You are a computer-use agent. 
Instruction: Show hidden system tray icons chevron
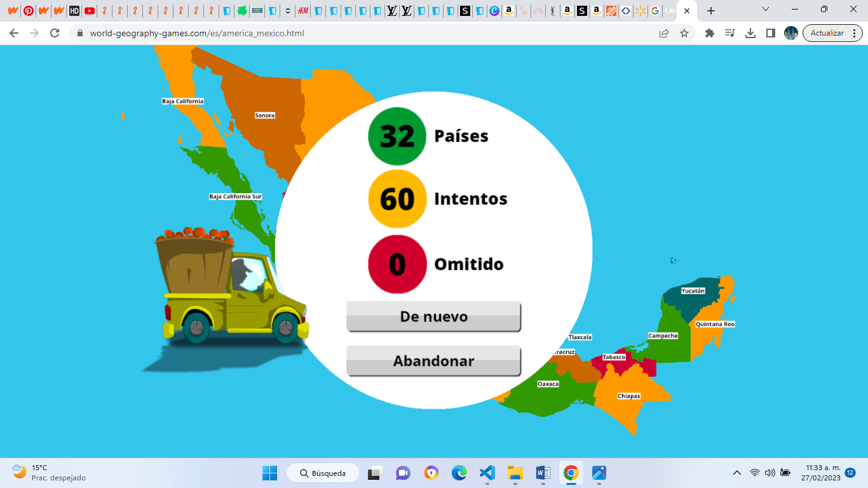click(x=737, y=473)
